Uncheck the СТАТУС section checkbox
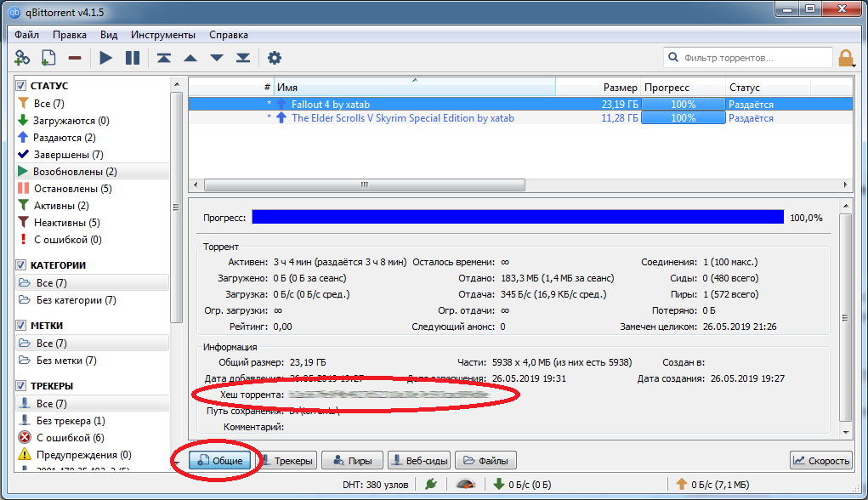This screenshot has height=500, width=868. tap(21, 86)
